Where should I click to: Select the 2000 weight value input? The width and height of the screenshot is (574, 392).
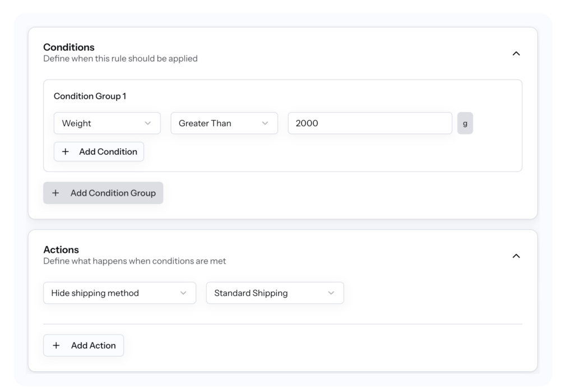(x=369, y=123)
